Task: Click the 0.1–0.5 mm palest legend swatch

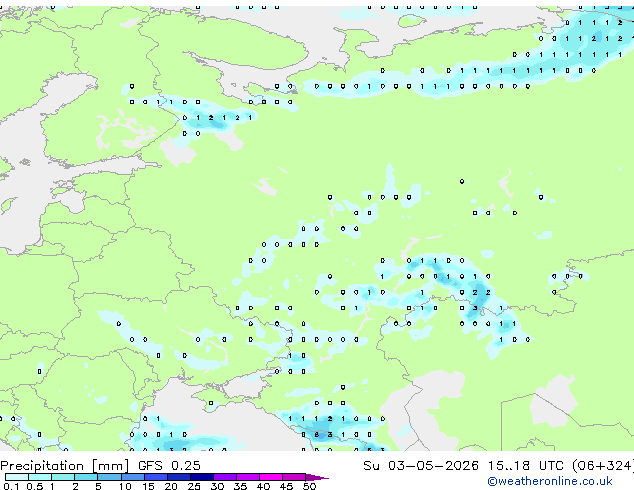Action: pyautogui.click(x=17, y=477)
